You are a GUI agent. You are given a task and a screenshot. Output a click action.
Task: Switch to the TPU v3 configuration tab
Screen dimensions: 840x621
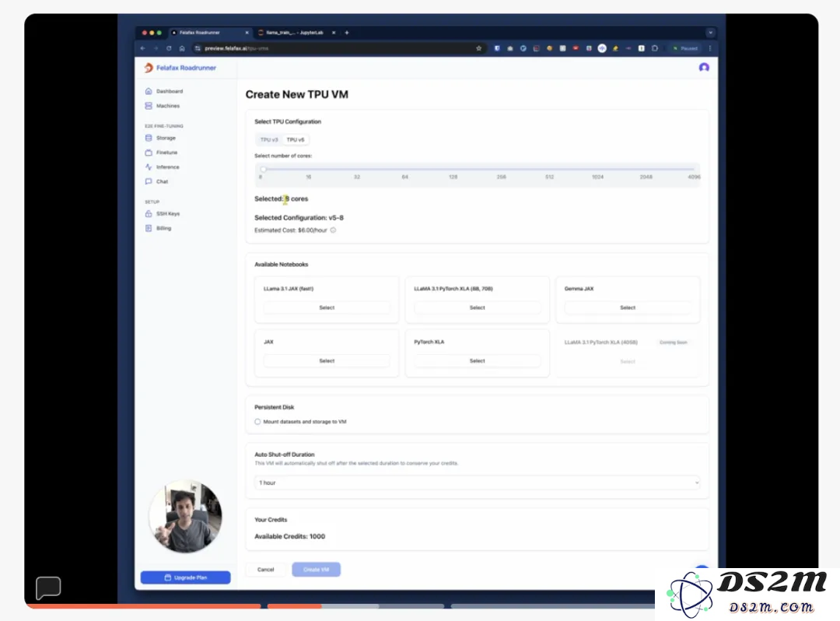click(x=269, y=140)
